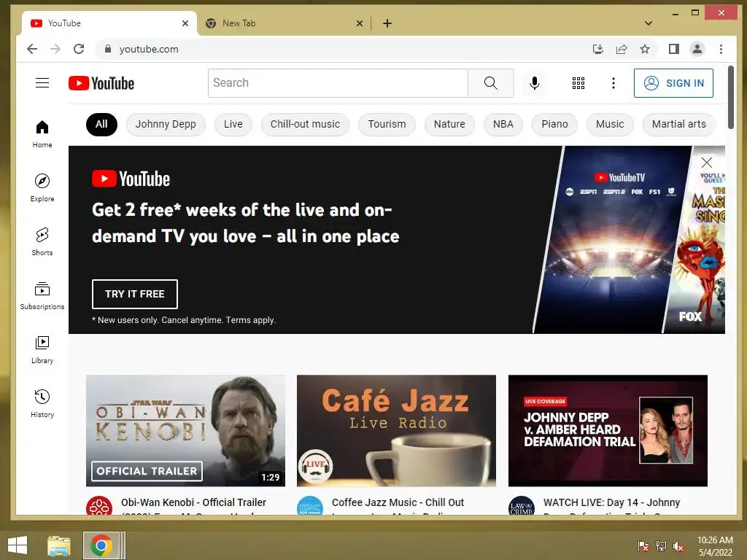Click the network icon in system tray
Viewport: 747px width, 560px height.
pyautogui.click(x=661, y=546)
